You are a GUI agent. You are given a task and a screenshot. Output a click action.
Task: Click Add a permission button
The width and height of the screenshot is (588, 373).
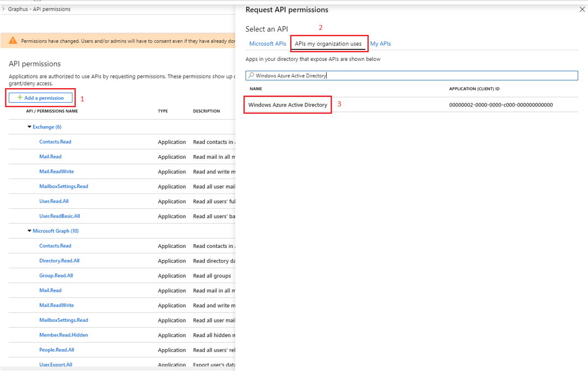pos(40,98)
